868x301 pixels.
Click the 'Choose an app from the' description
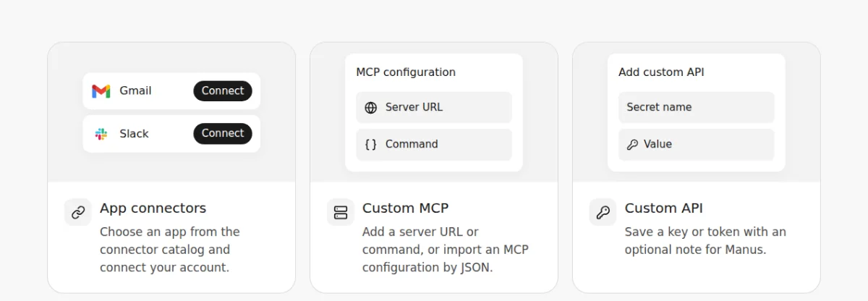point(170,250)
